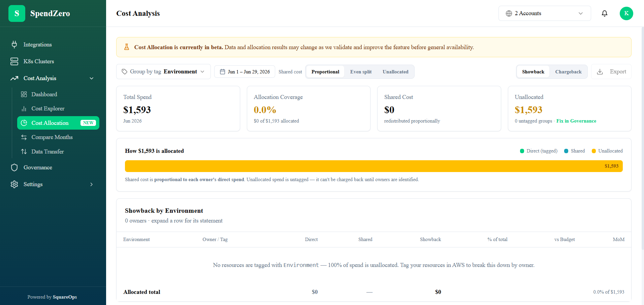
Task: Open the Fix in Governance link
Action: click(576, 121)
